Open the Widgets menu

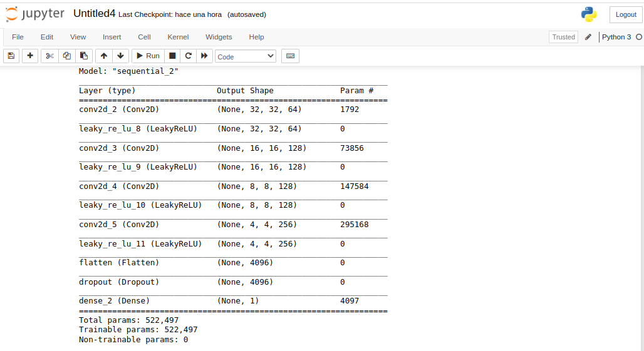219,37
